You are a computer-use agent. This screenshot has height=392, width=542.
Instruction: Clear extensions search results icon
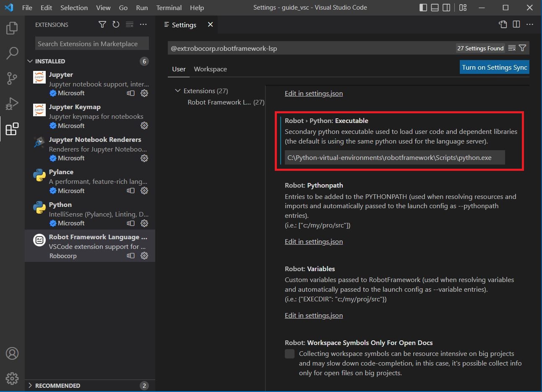130,25
